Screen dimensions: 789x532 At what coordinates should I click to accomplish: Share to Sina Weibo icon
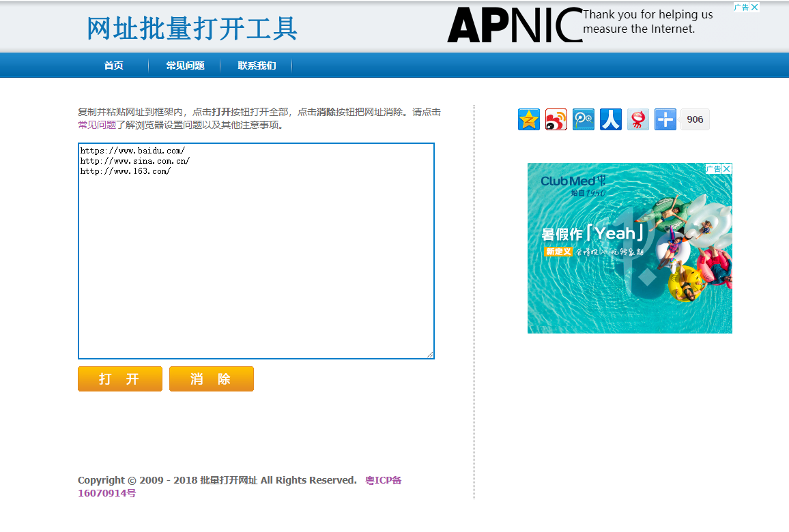pos(556,119)
